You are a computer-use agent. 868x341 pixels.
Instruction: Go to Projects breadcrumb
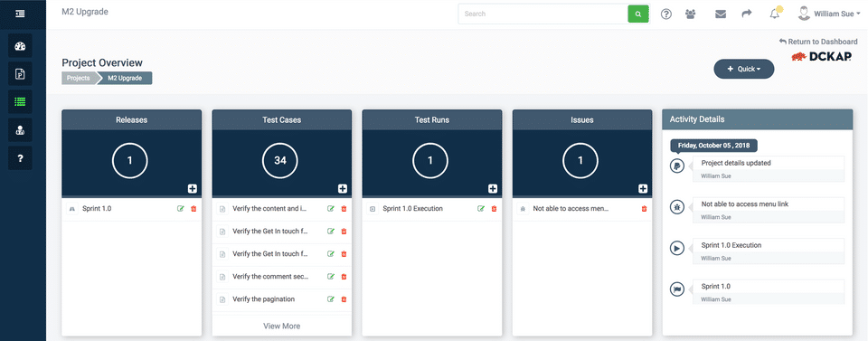(78, 78)
